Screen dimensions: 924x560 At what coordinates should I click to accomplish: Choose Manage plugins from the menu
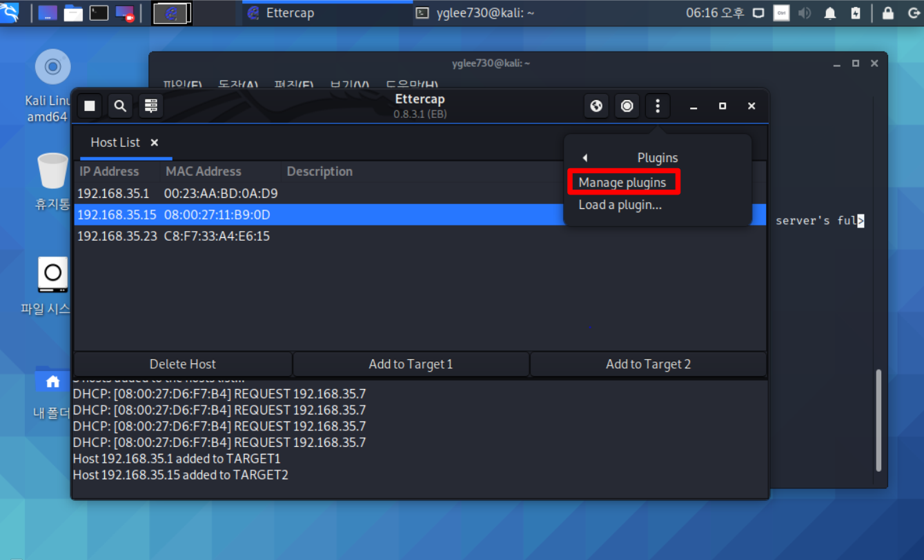(622, 183)
